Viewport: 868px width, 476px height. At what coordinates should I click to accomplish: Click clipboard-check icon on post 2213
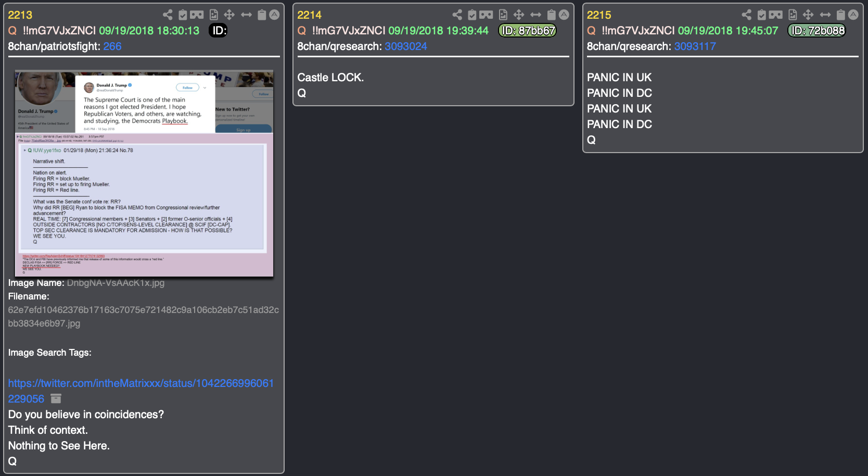[x=183, y=15]
